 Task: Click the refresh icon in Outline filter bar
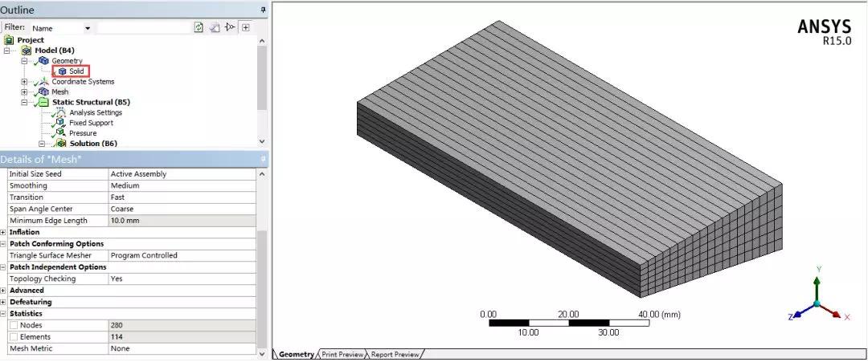(x=199, y=27)
